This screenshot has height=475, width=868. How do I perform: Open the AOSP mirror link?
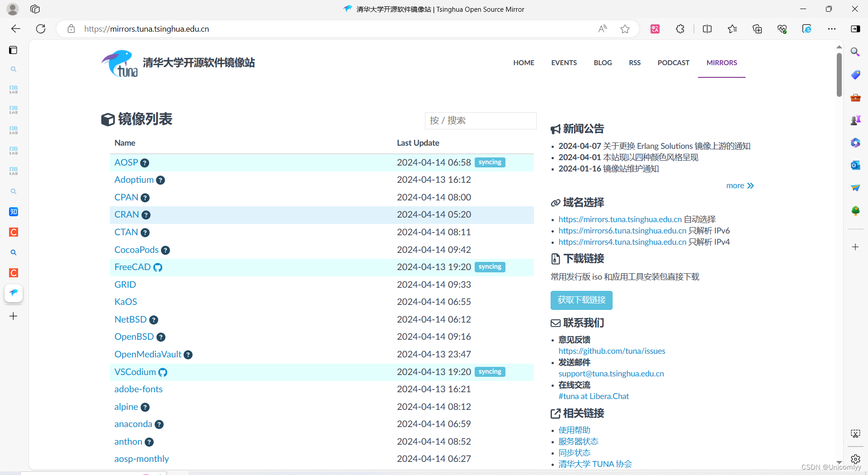pos(126,162)
